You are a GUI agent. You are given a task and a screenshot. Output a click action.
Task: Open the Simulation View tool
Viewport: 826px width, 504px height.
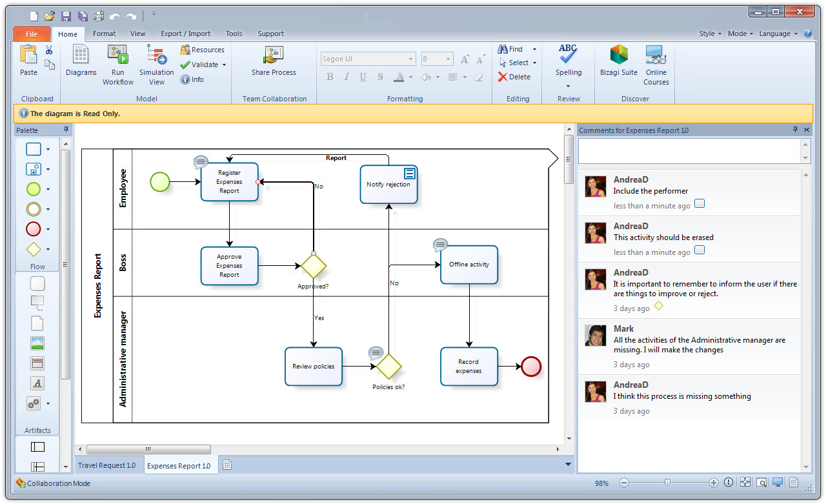click(157, 65)
